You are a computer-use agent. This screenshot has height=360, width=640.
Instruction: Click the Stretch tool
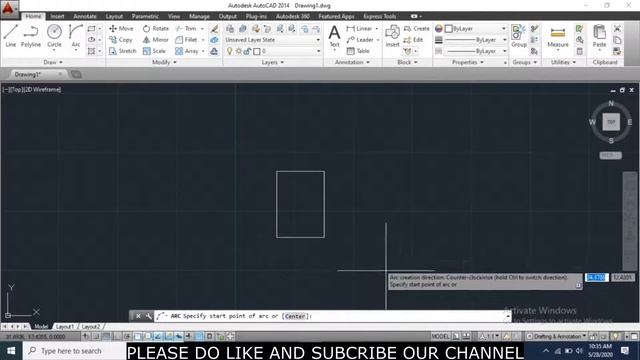coord(122,51)
